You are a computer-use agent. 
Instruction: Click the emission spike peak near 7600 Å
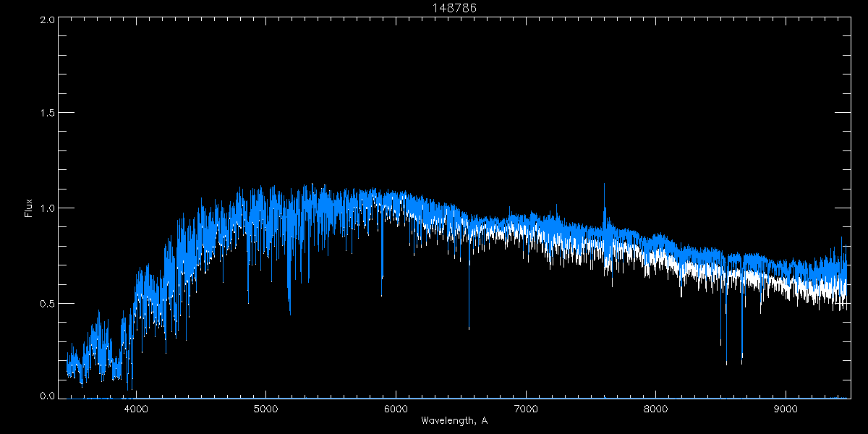point(605,184)
